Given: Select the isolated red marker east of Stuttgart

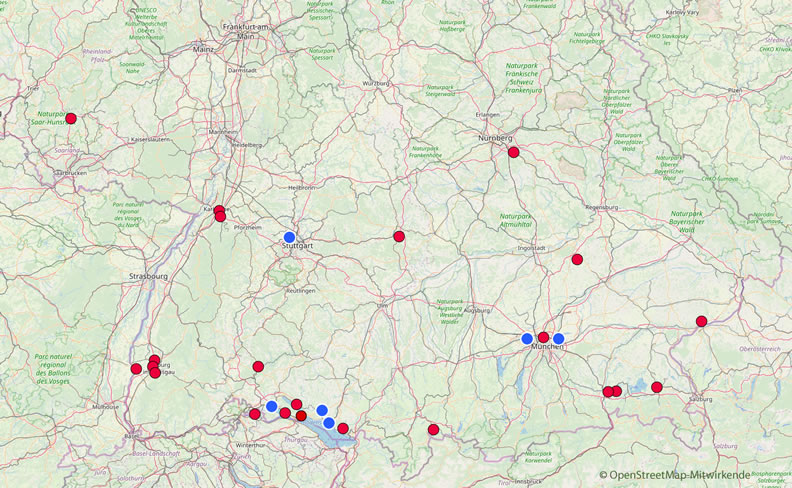Looking at the screenshot, I should click(x=399, y=236).
